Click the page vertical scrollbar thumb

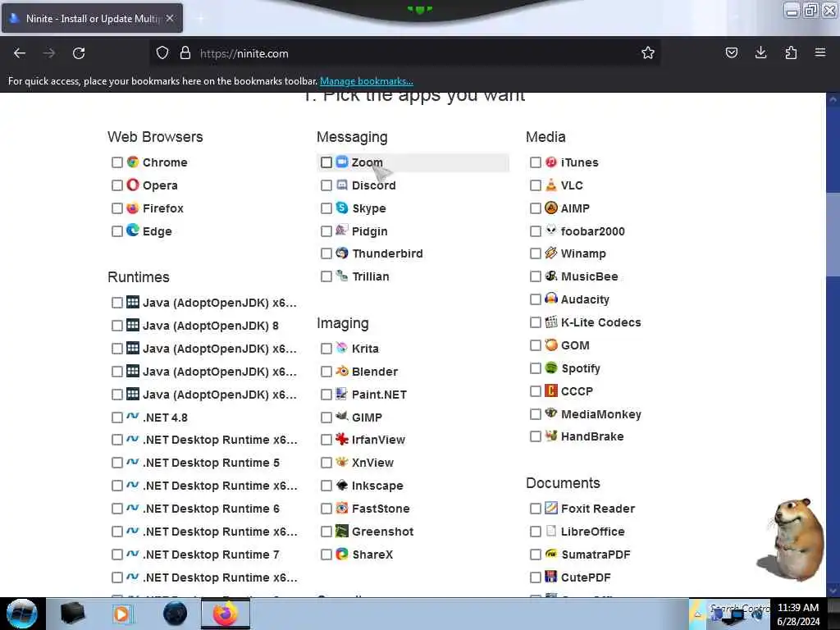pyautogui.click(x=833, y=234)
